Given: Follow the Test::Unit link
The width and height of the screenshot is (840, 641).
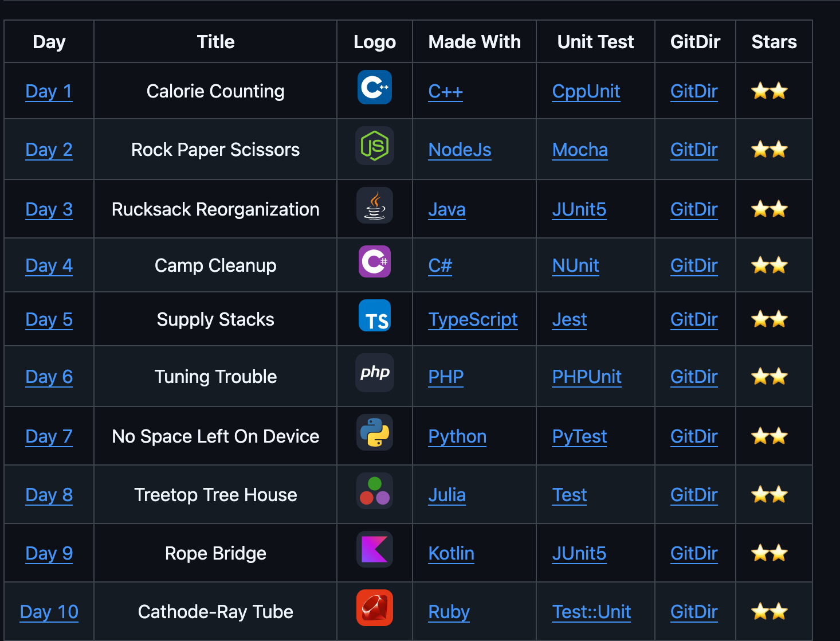Looking at the screenshot, I should 591,612.
